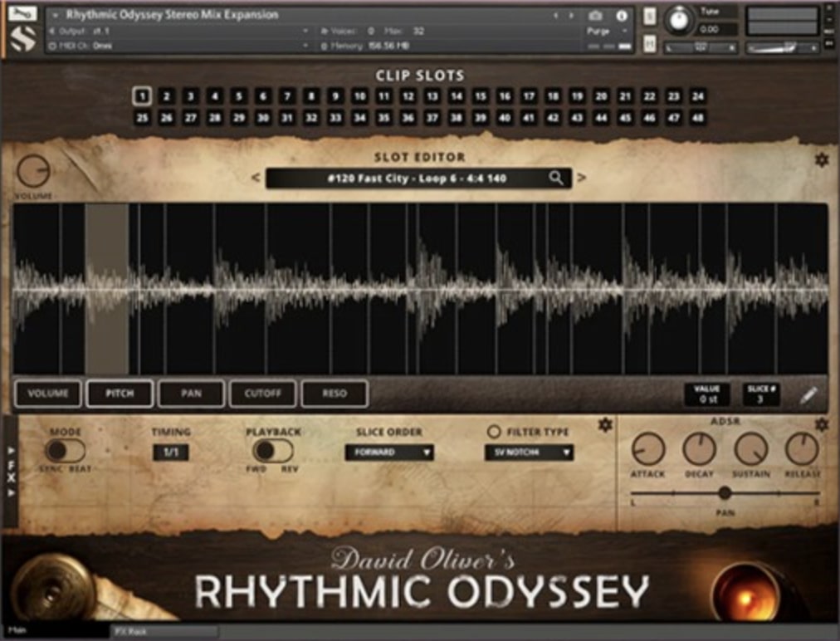Select clip slot 48

click(x=697, y=118)
